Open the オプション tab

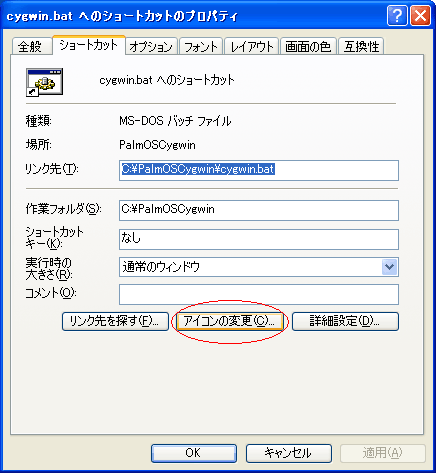tap(151, 47)
